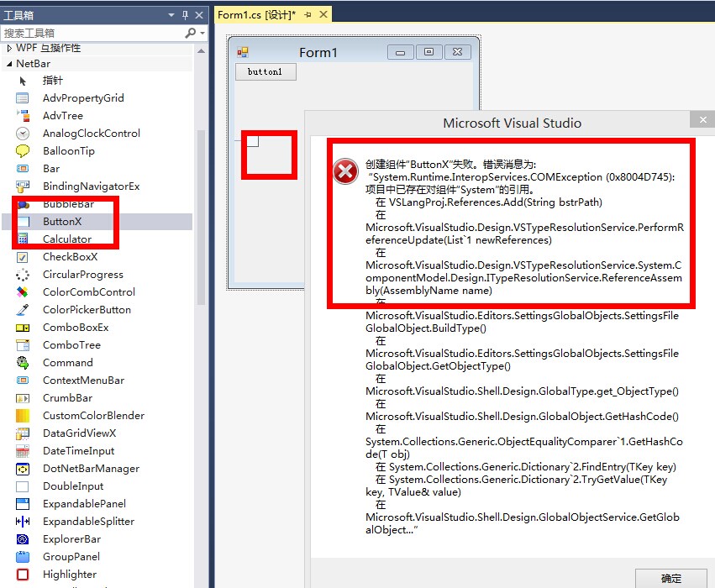Pick the CheckBoxX toolbox icon
The height and width of the screenshot is (588, 715).
[23, 257]
